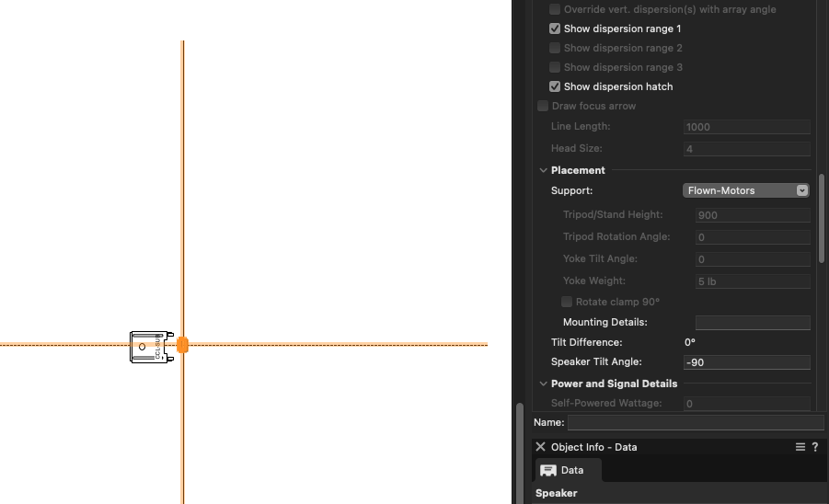The width and height of the screenshot is (829, 504).
Task: Open the Object Info panel hamburger menu
Action: 800,447
